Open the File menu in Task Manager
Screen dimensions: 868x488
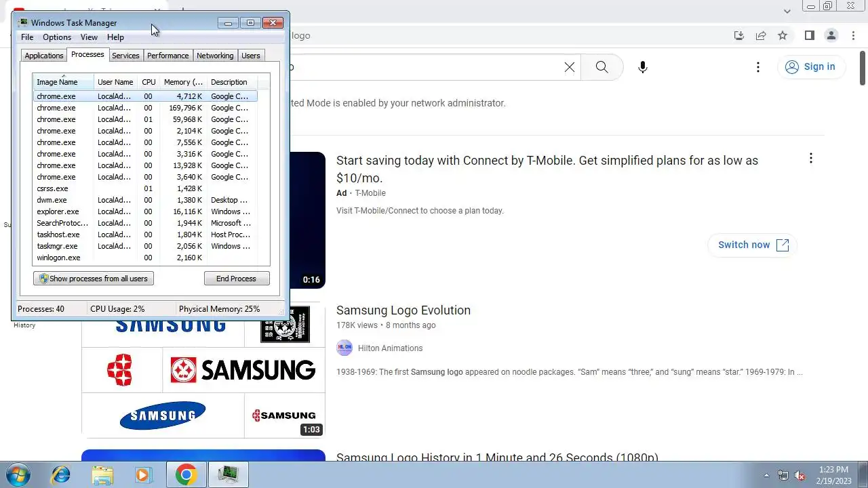pos(27,37)
